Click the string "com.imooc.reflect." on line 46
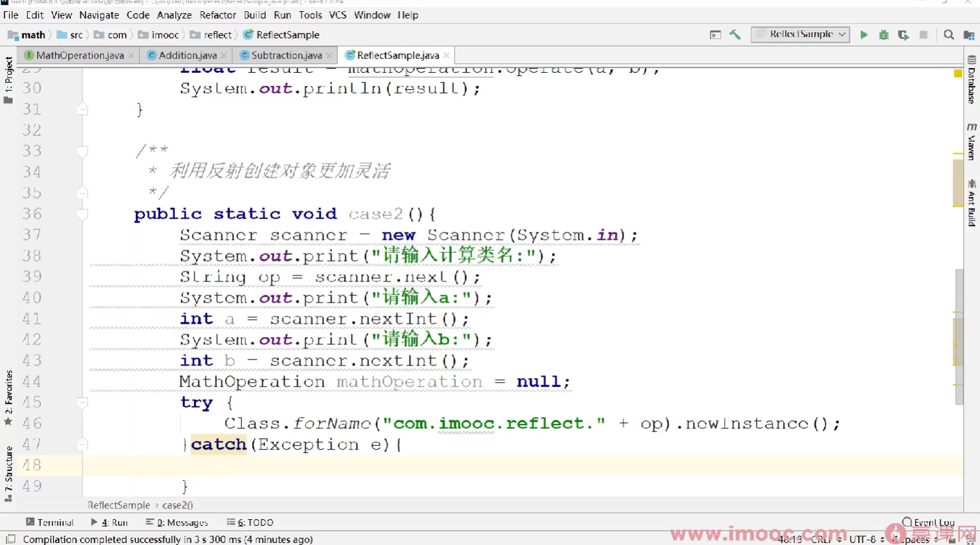 (494, 423)
